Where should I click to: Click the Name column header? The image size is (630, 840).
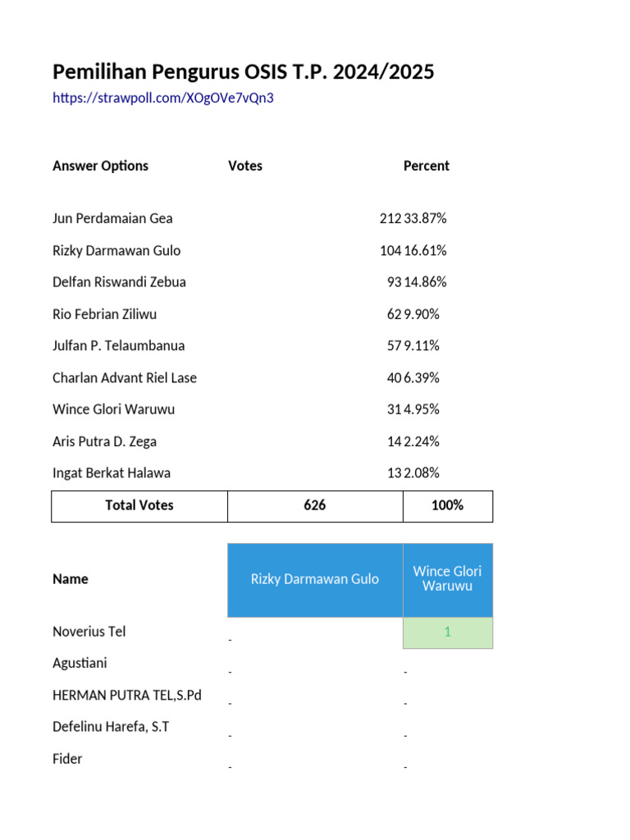coord(71,579)
